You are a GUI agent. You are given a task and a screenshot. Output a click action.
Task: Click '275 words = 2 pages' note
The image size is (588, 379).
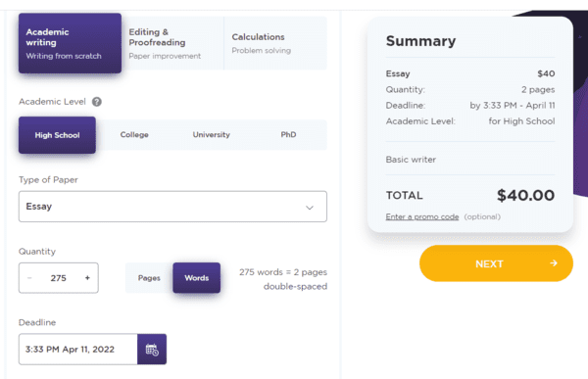[x=283, y=272]
